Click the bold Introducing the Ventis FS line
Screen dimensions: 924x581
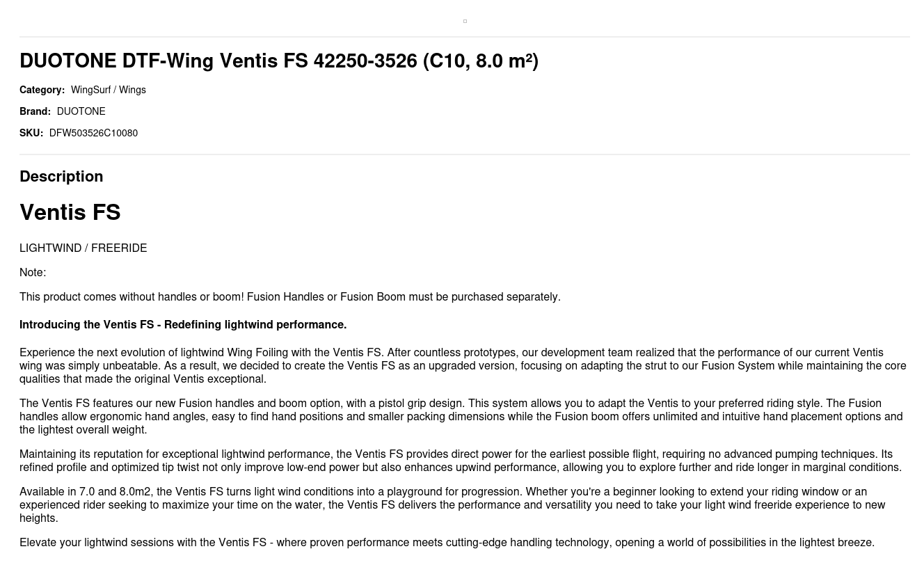[x=183, y=324]
